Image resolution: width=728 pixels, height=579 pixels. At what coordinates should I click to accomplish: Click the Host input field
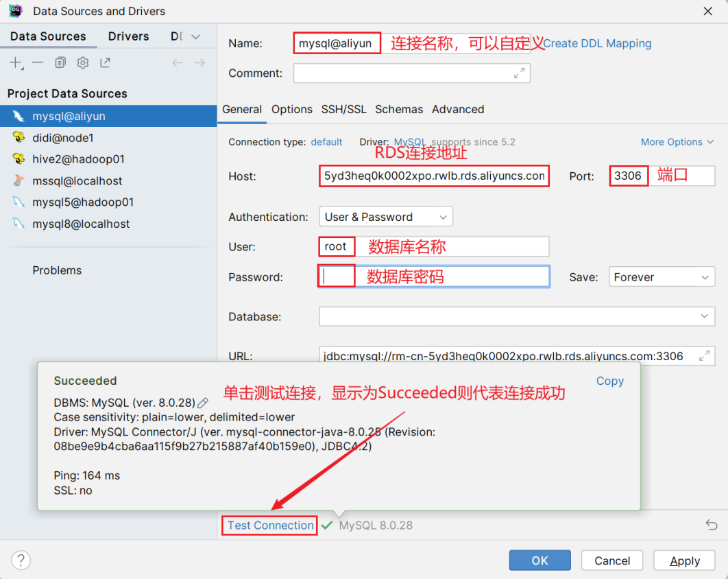434,176
